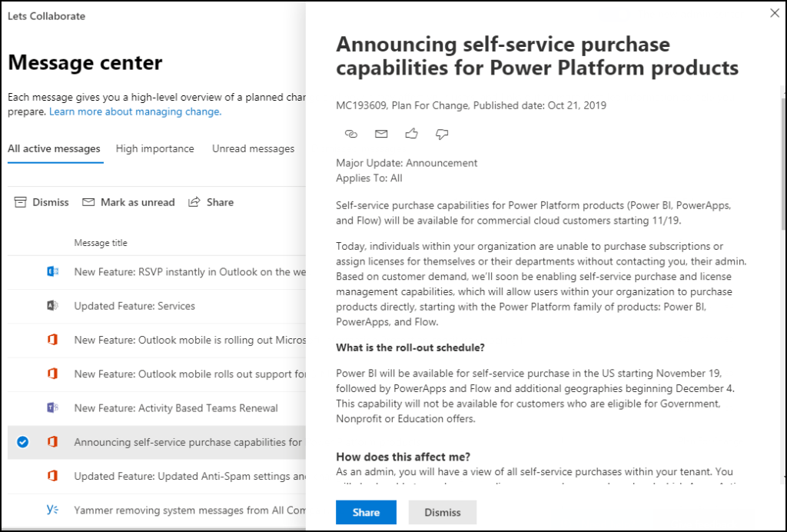Click the thumbs up like icon
The height and width of the screenshot is (532, 787).
click(412, 134)
